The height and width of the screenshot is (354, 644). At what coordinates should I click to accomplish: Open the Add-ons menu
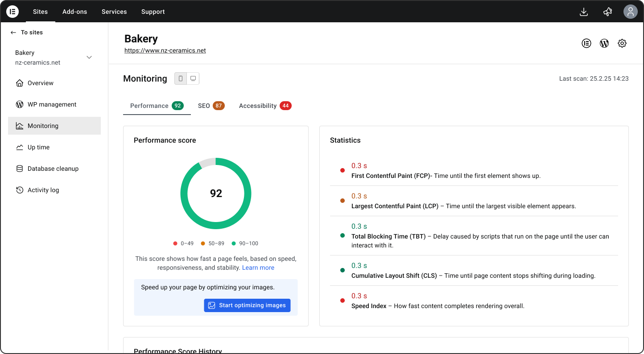tap(74, 12)
